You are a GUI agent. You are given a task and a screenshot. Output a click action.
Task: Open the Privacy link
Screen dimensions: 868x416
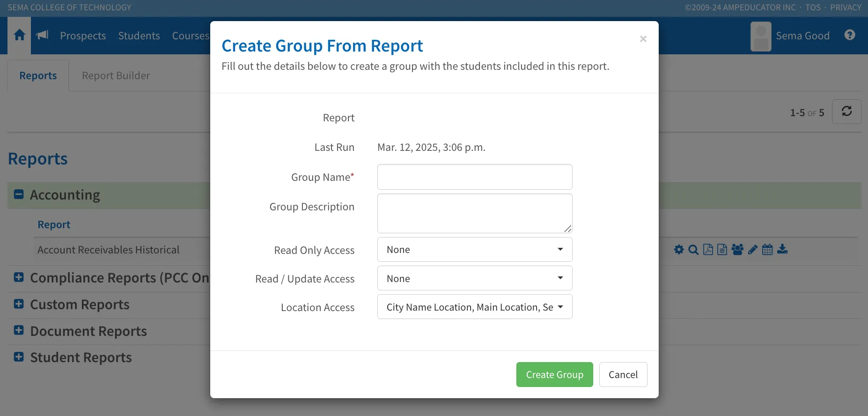point(846,7)
